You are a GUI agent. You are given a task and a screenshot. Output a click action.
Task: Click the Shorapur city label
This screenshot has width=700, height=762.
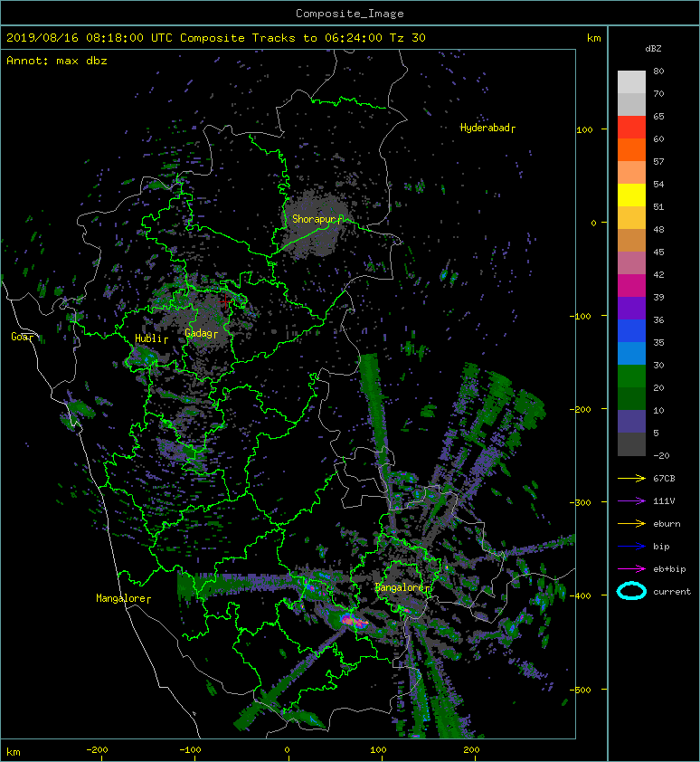pyautogui.click(x=317, y=219)
